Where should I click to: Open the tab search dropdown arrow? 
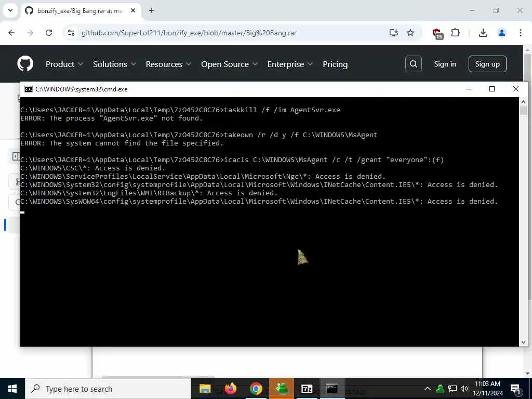(x=10, y=10)
